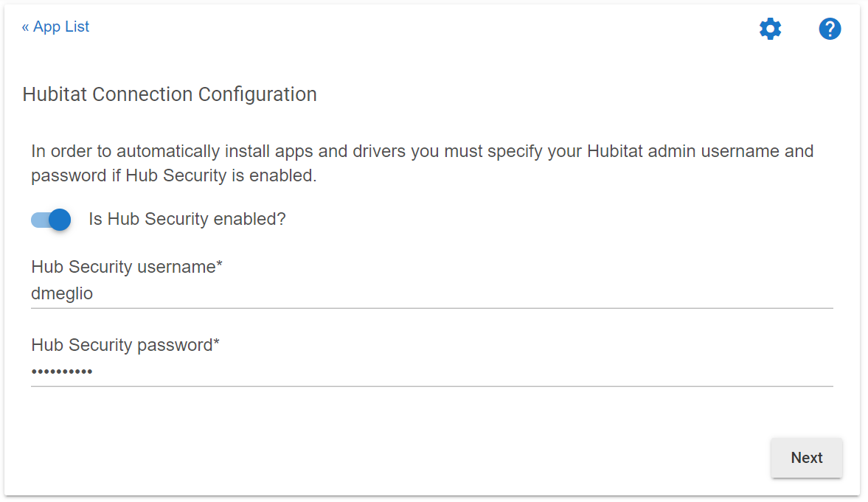This screenshot has height=502, width=868.
Task: Open app settings via the gear icon
Action: pos(770,29)
